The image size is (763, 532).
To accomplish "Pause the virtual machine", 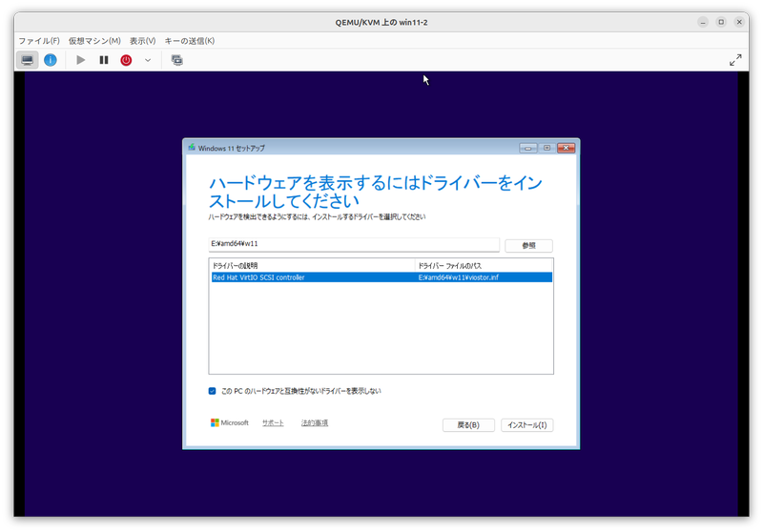I will [104, 60].
